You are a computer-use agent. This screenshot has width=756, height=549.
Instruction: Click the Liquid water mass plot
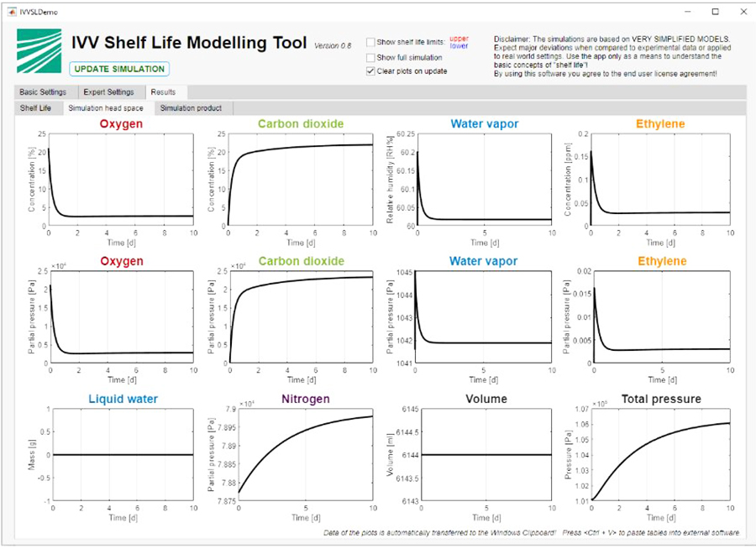123,455
